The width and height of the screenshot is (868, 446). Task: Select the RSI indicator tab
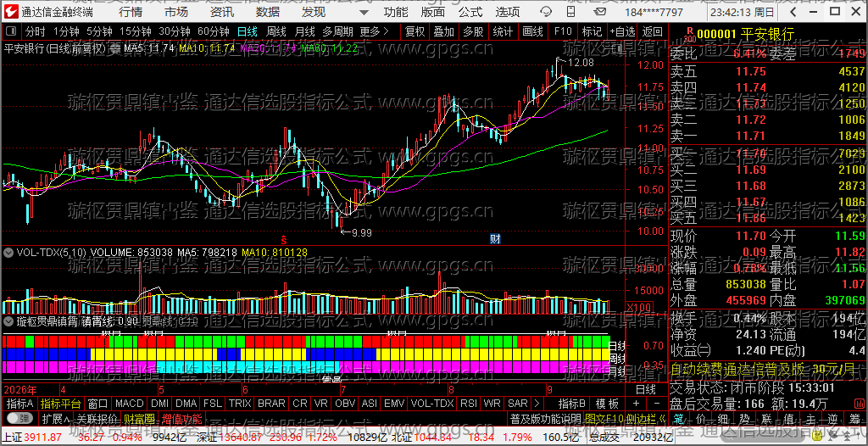469,403
